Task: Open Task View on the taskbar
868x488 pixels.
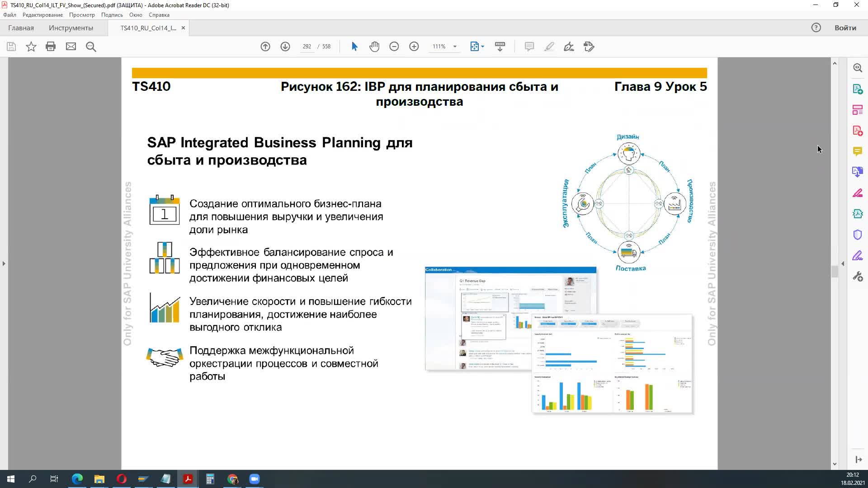Action: click(x=54, y=479)
